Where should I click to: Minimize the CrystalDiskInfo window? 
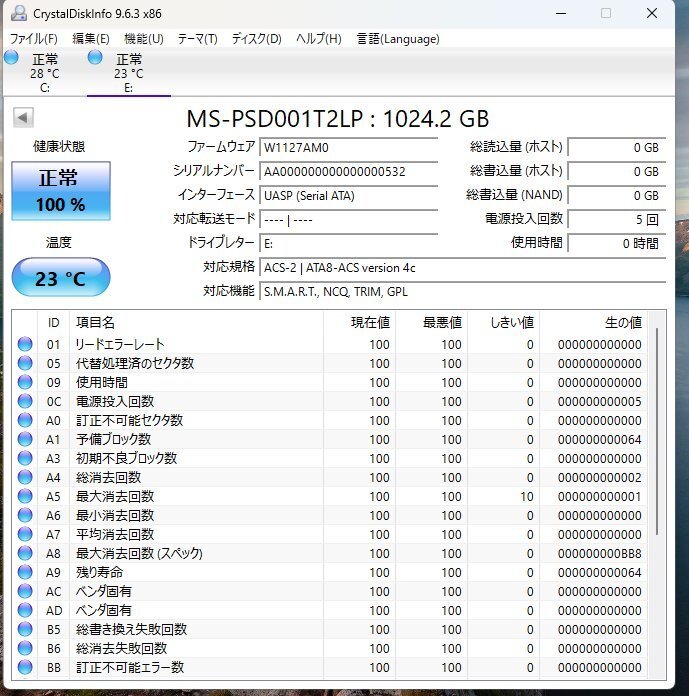pyautogui.click(x=561, y=13)
